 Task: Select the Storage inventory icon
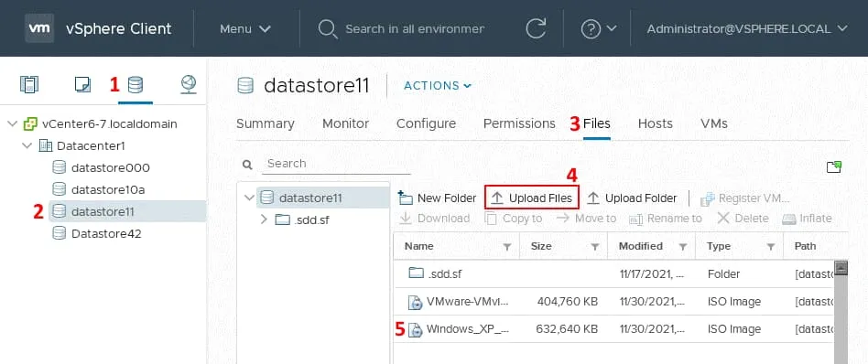[x=136, y=85]
